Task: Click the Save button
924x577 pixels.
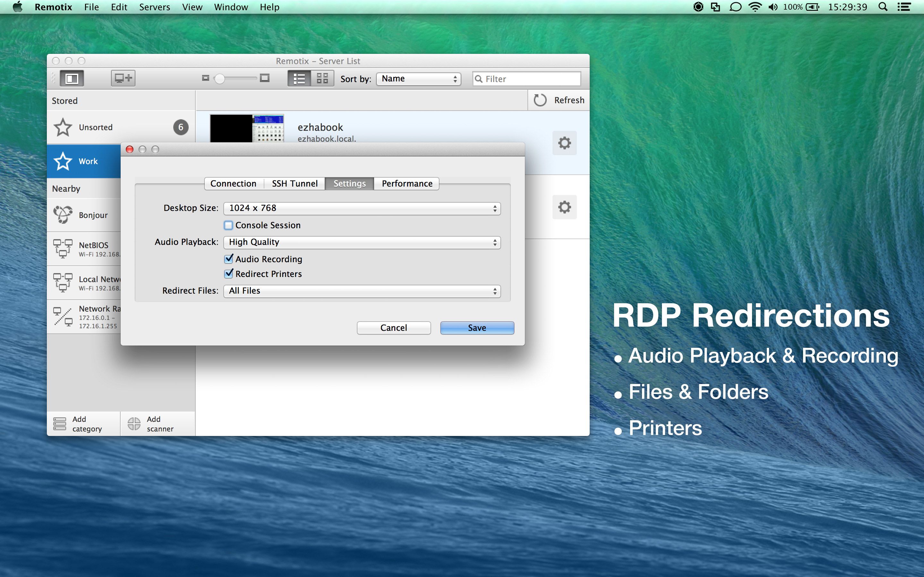Action: [477, 328]
